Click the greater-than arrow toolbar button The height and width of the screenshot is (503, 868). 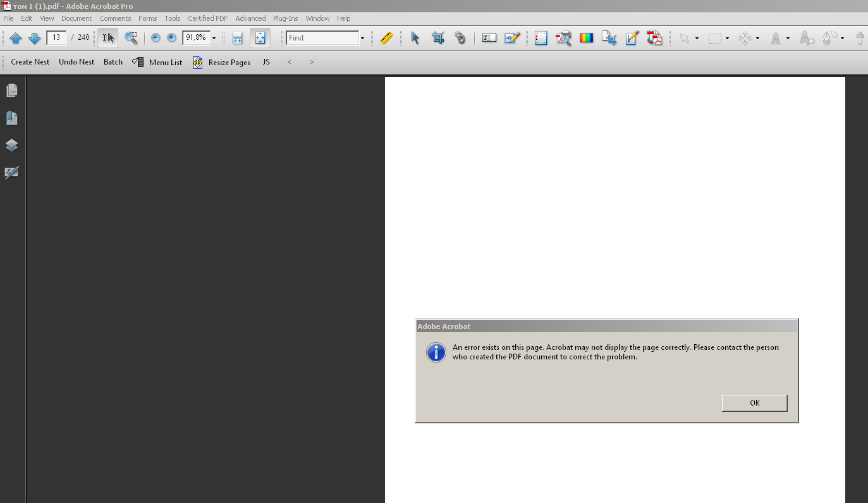312,62
